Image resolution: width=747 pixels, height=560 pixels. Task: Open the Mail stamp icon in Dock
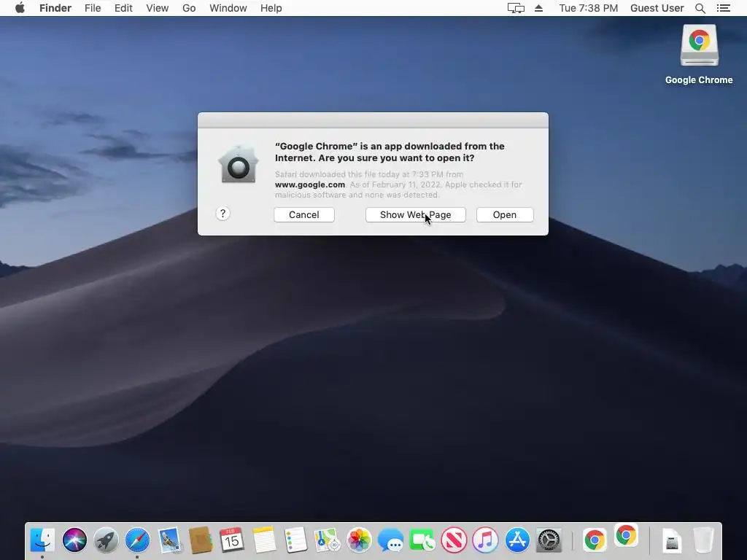[169, 540]
